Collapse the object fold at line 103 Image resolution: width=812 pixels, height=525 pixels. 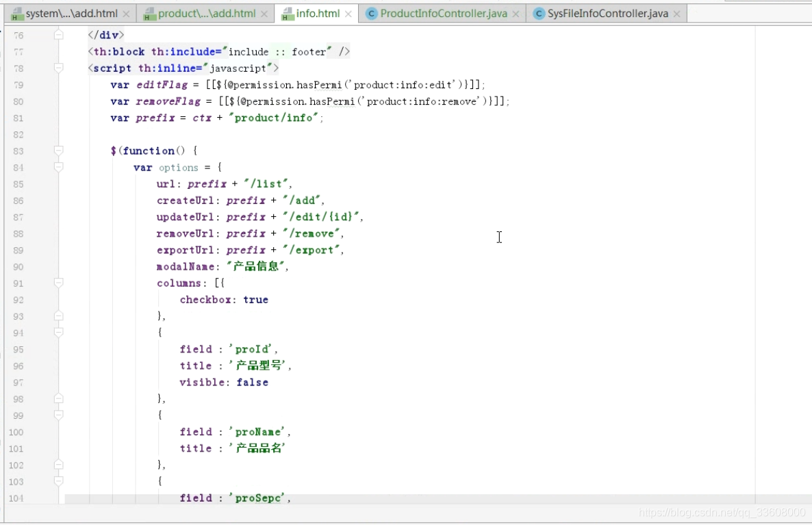58,481
